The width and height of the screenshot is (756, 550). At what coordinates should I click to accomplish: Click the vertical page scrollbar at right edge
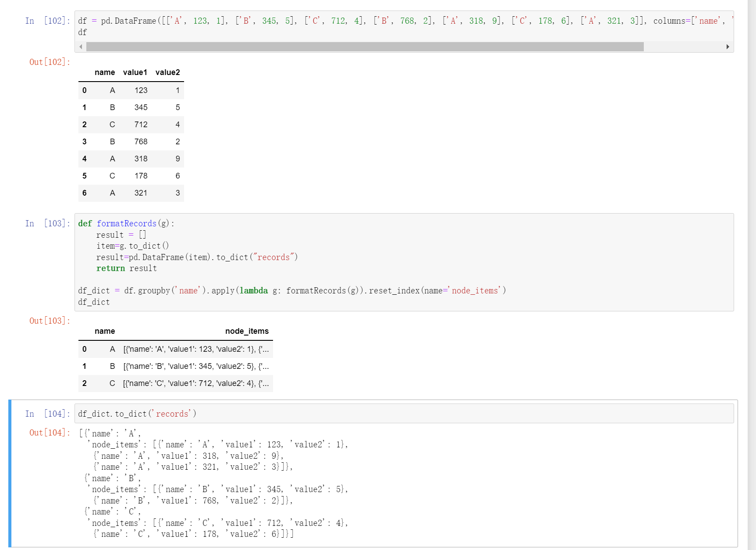pos(752,275)
